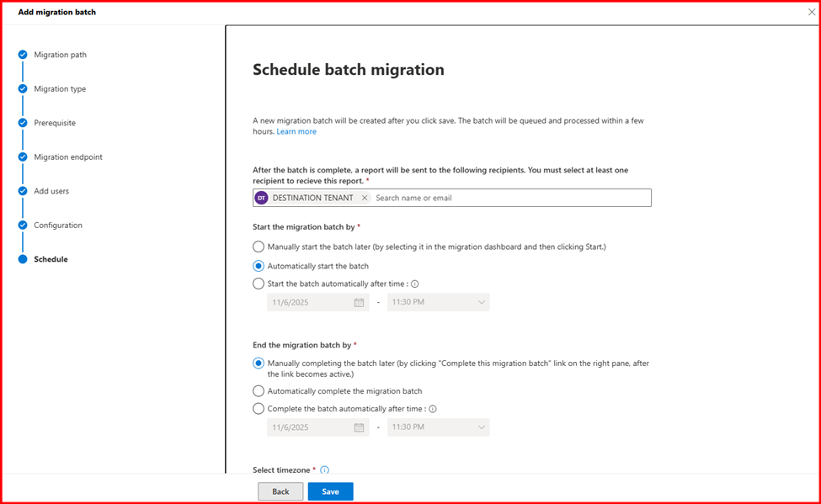Click info icon beside complete after time

coord(433,410)
